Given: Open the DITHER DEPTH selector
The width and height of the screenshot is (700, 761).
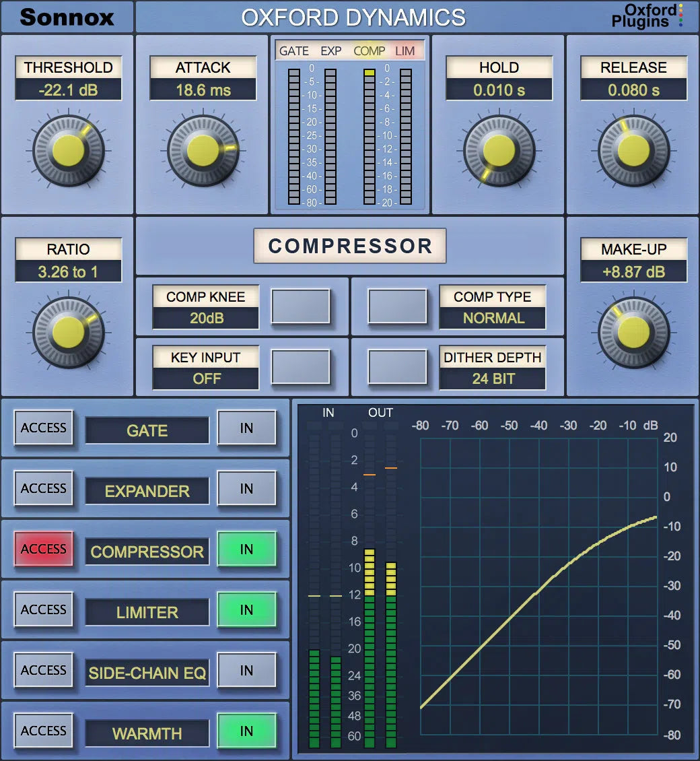Looking at the screenshot, I should (492, 367).
